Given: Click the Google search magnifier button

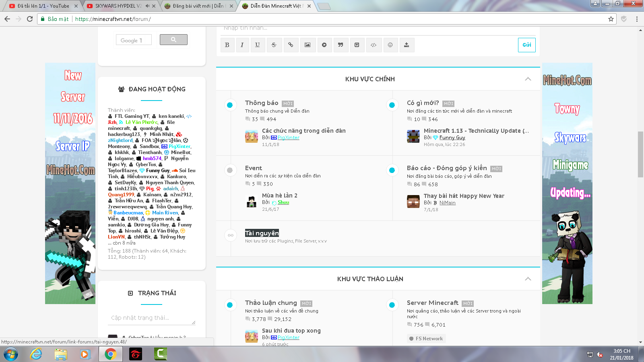Looking at the screenshot, I should 173,39.
